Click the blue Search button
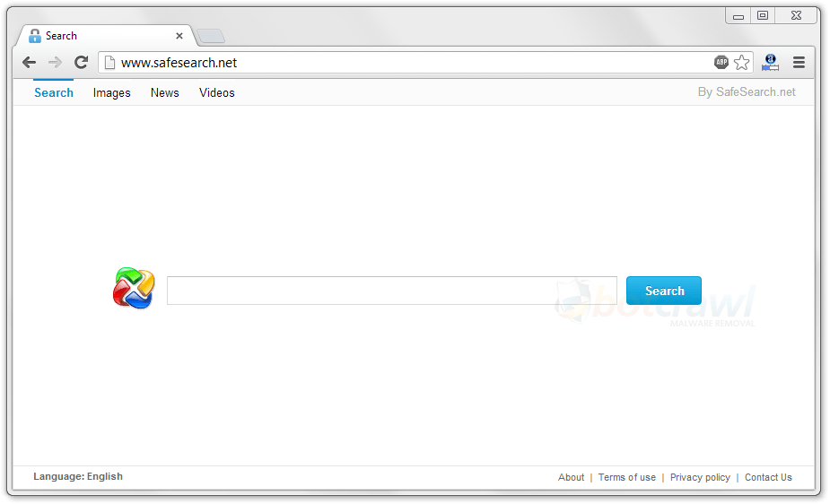This screenshot has width=830, height=504. [664, 291]
